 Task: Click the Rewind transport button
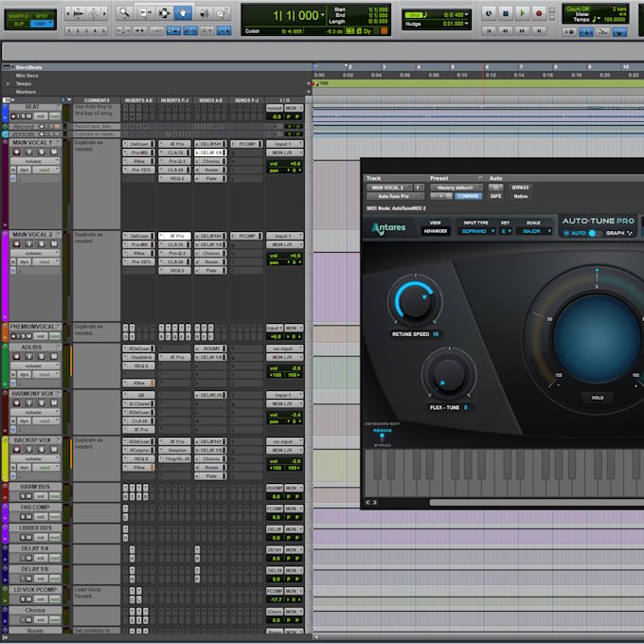[505, 31]
